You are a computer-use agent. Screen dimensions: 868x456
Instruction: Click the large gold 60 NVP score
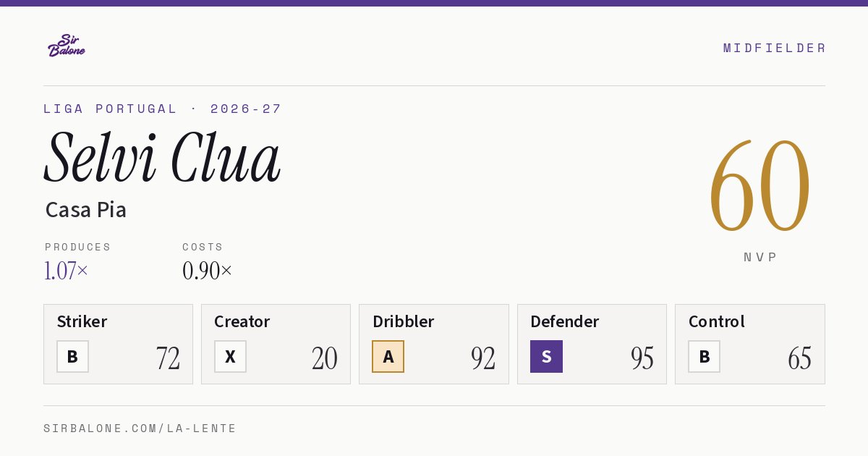(x=759, y=187)
